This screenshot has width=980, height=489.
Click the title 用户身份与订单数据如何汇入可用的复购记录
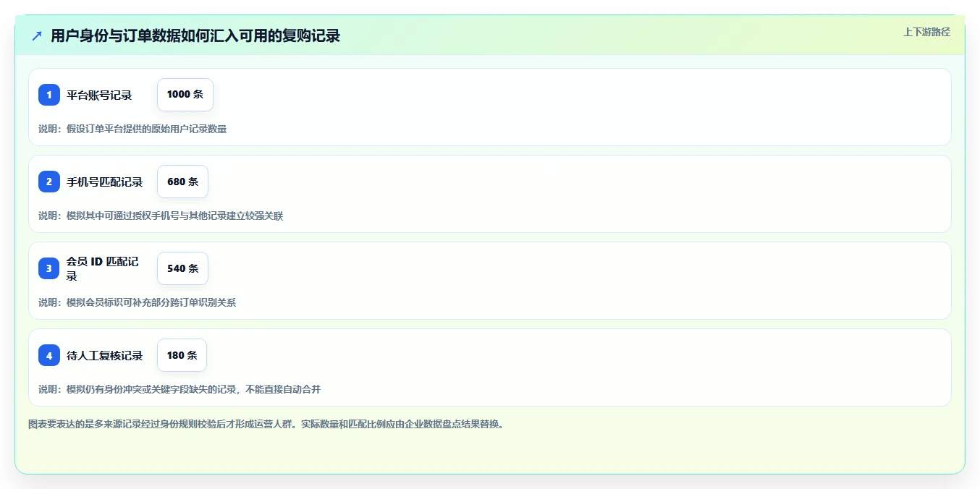pos(195,35)
